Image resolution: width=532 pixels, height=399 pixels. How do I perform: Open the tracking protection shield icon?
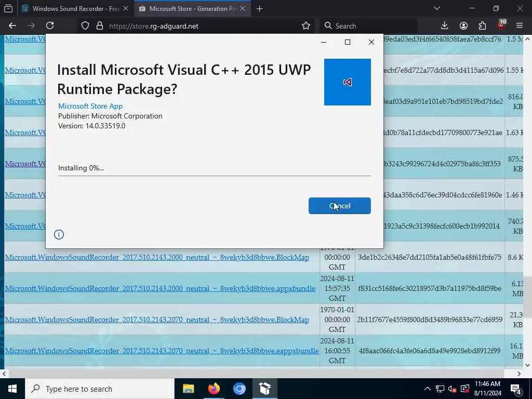pyautogui.click(x=85, y=26)
